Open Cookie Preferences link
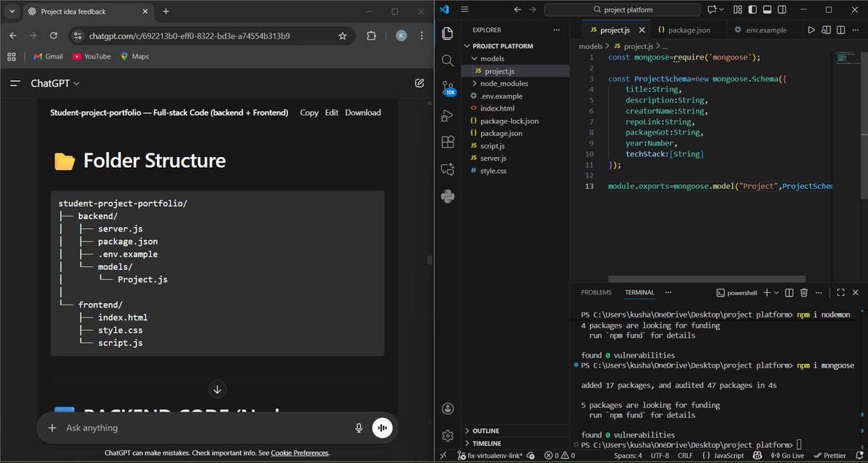This screenshot has width=868, height=463. (299, 453)
